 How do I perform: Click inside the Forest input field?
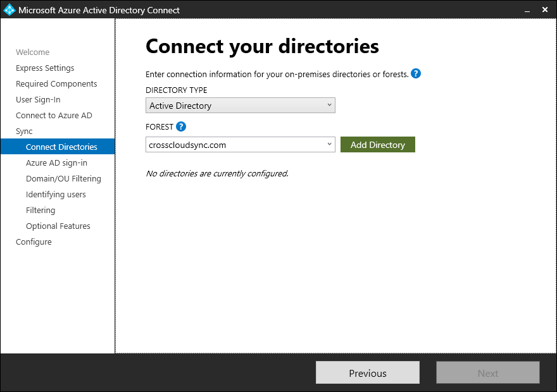234,144
